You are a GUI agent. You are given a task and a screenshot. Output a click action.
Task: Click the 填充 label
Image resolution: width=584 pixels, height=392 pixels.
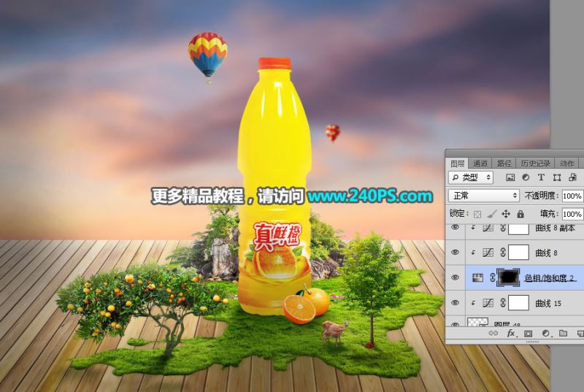click(x=550, y=214)
